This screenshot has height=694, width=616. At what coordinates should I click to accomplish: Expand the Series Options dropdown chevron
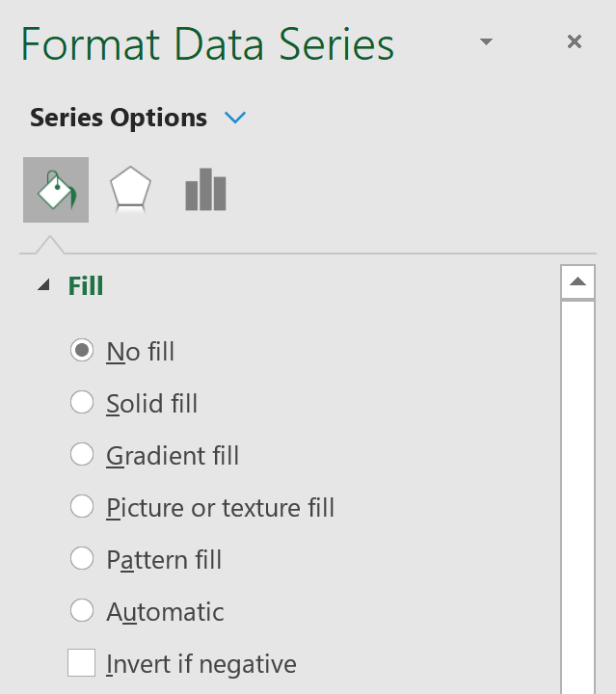[234, 118]
